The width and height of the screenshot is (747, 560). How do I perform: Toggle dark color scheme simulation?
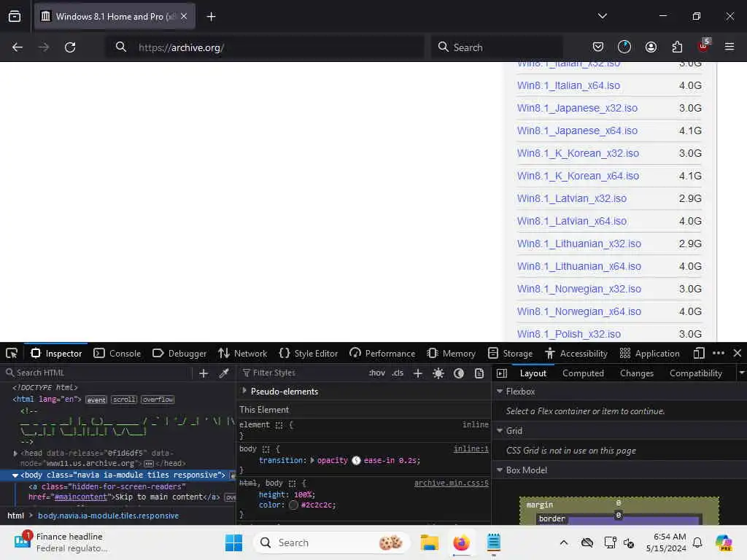tap(459, 373)
